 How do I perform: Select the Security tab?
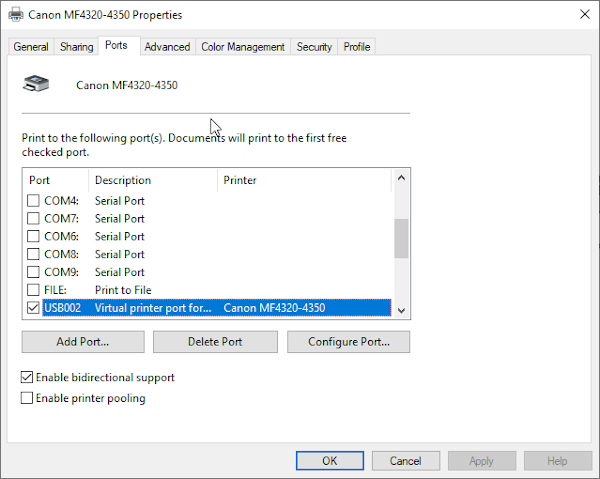click(314, 47)
